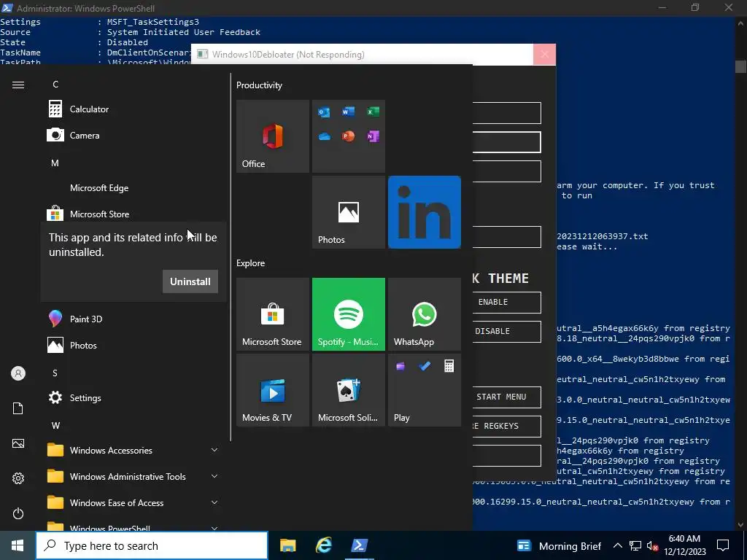The image size is (747, 560).
Task: Open the WhatsApp tile
Action: 425,314
